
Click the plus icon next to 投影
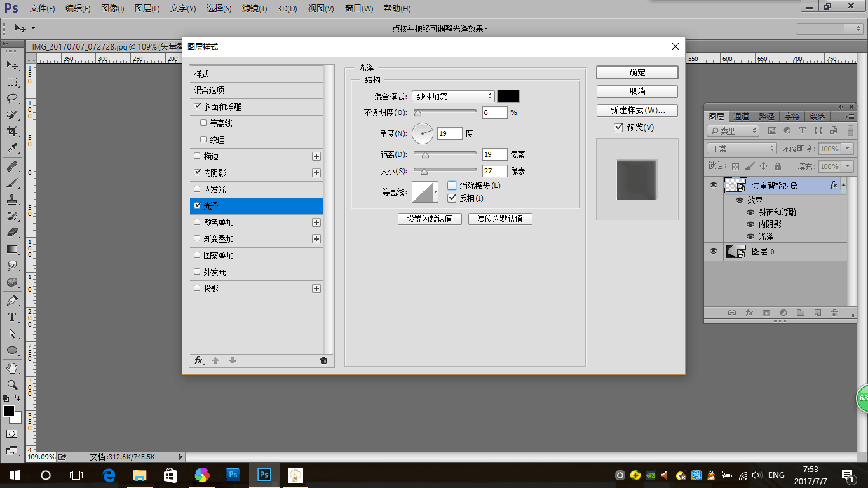click(x=316, y=288)
